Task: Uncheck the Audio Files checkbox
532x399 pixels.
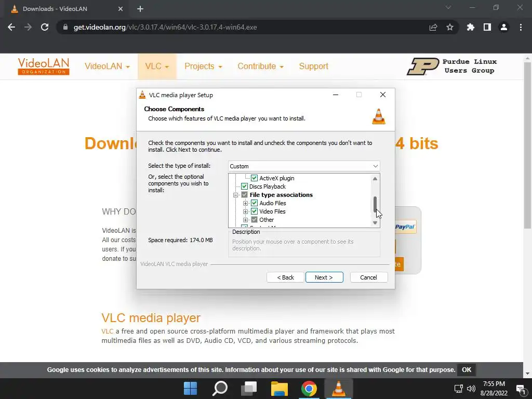Action: [x=254, y=203]
